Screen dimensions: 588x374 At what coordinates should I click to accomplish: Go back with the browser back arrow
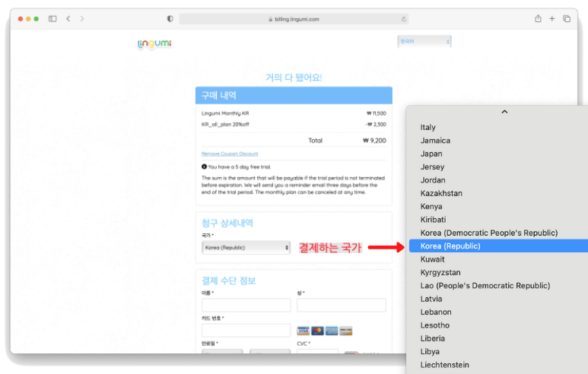click(68, 19)
